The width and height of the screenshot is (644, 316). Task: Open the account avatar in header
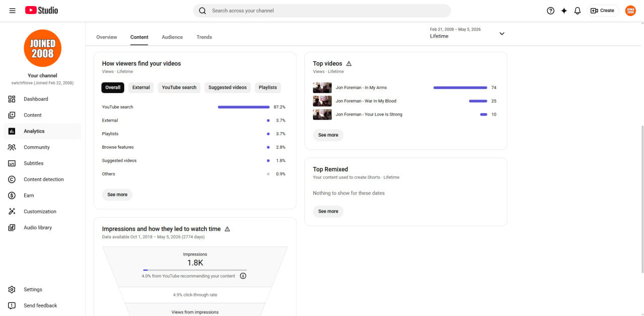pyautogui.click(x=630, y=11)
